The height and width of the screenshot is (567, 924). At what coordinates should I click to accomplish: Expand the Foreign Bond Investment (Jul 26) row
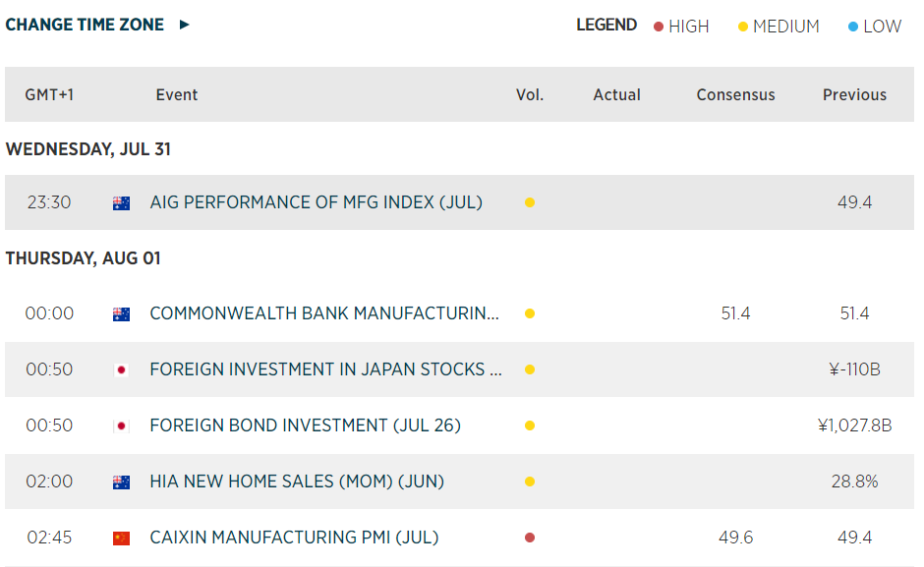tap(305, 425)
